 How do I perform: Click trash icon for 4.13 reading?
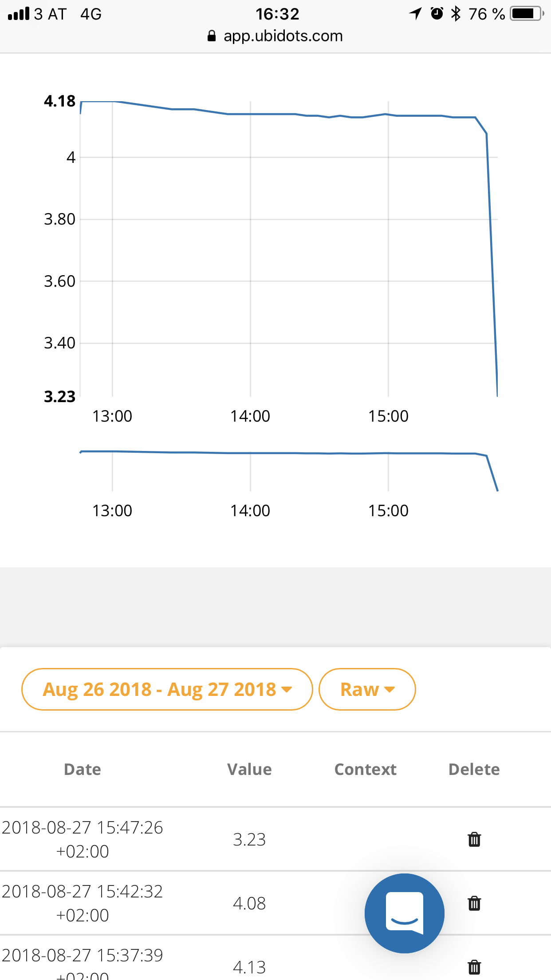474,967
